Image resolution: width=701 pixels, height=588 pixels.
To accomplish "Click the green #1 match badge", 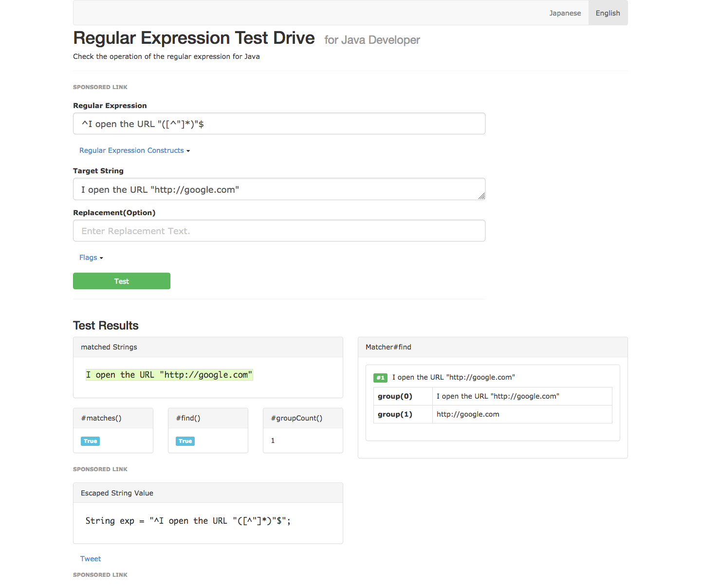I will 380,378.
